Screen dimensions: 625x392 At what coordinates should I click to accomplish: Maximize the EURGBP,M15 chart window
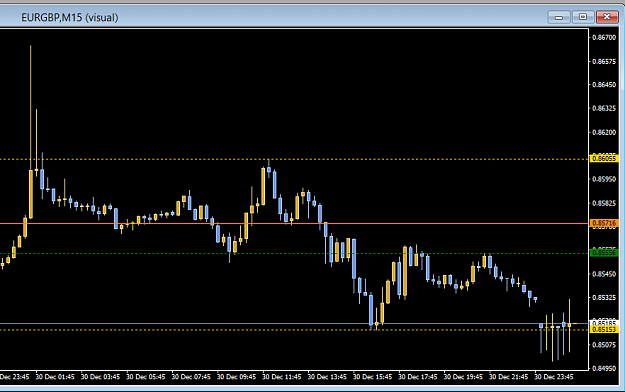pos(583,17)
